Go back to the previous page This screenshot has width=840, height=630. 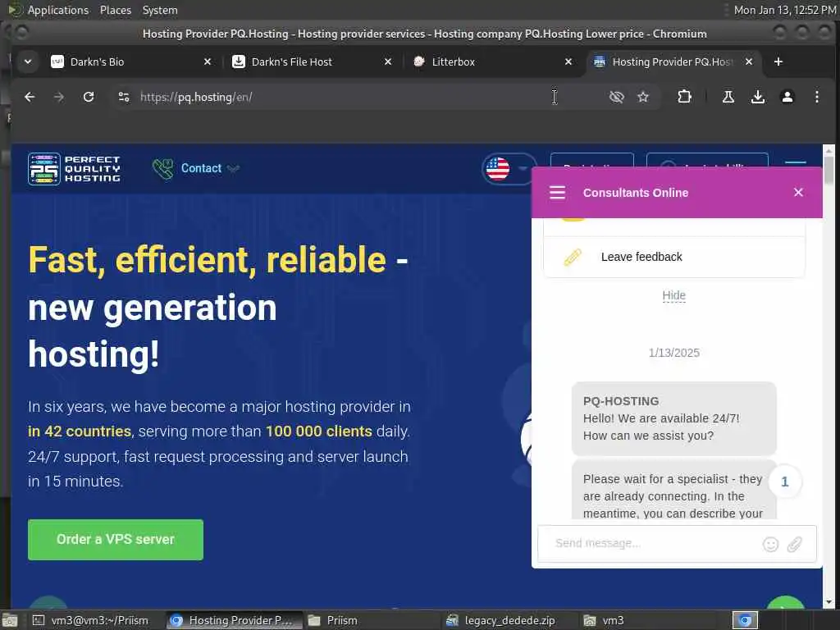pos(30,97)
